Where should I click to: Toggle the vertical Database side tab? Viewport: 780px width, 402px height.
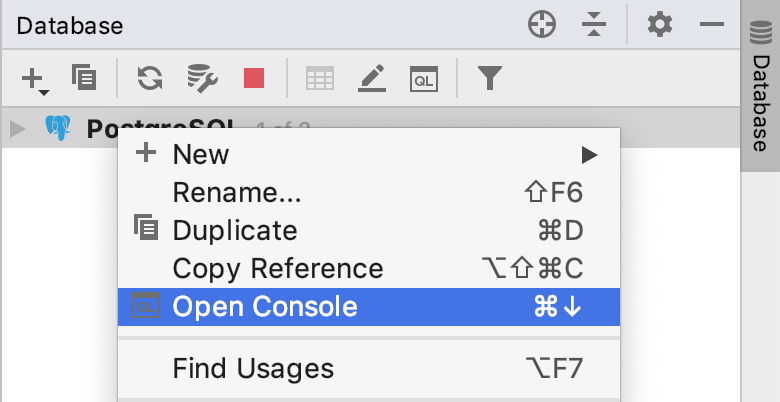(x=760, y=87)
